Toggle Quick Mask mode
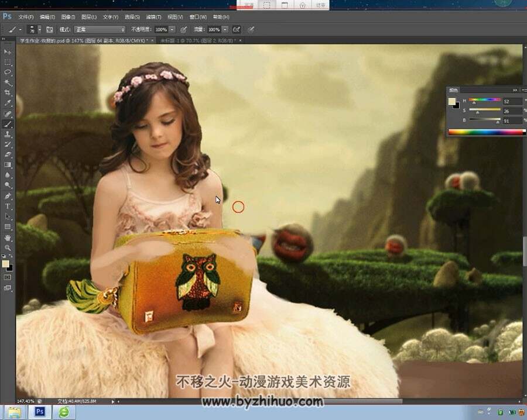527x420 pixels. click(8, 278)
